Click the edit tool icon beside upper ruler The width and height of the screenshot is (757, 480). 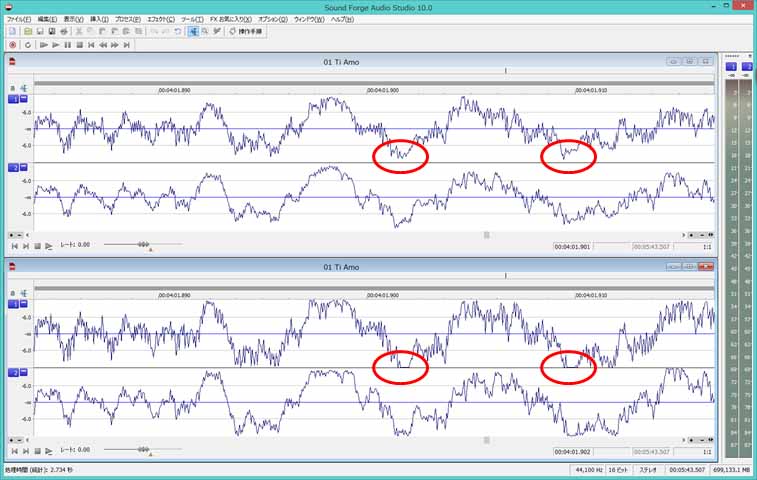pyautogui.click(x=24, y=88)
